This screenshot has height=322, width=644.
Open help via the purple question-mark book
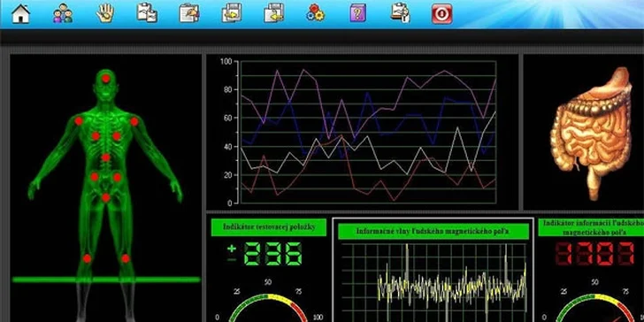tap(357, 13)
